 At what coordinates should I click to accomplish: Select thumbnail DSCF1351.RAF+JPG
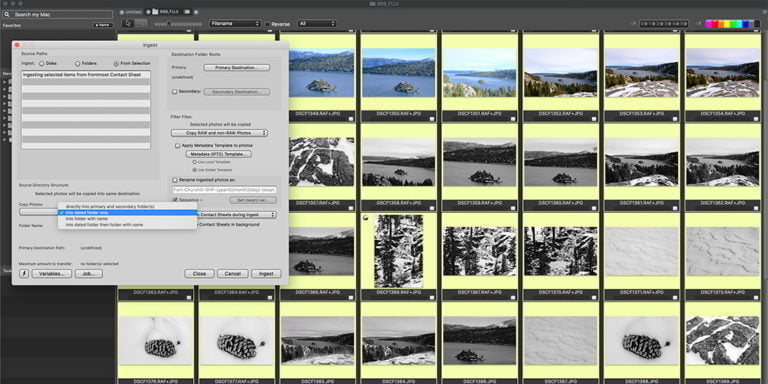(480, 72)
